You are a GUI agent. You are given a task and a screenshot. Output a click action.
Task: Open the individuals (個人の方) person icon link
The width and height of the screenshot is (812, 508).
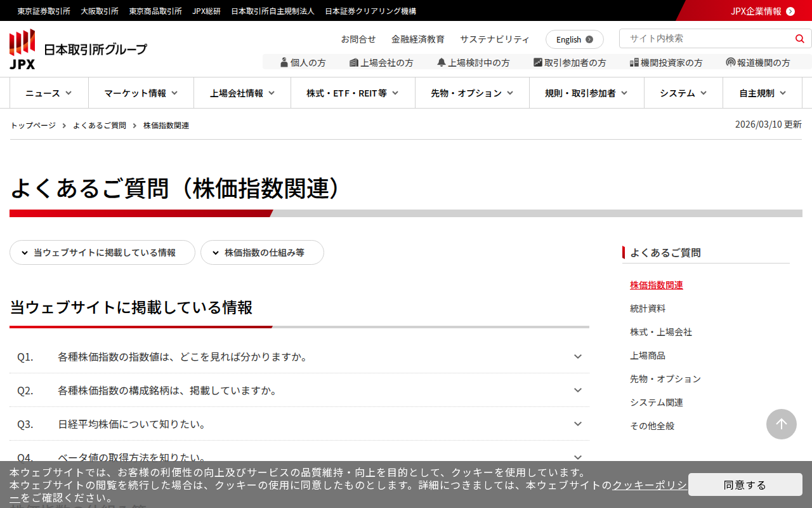(x=303, y=63)
